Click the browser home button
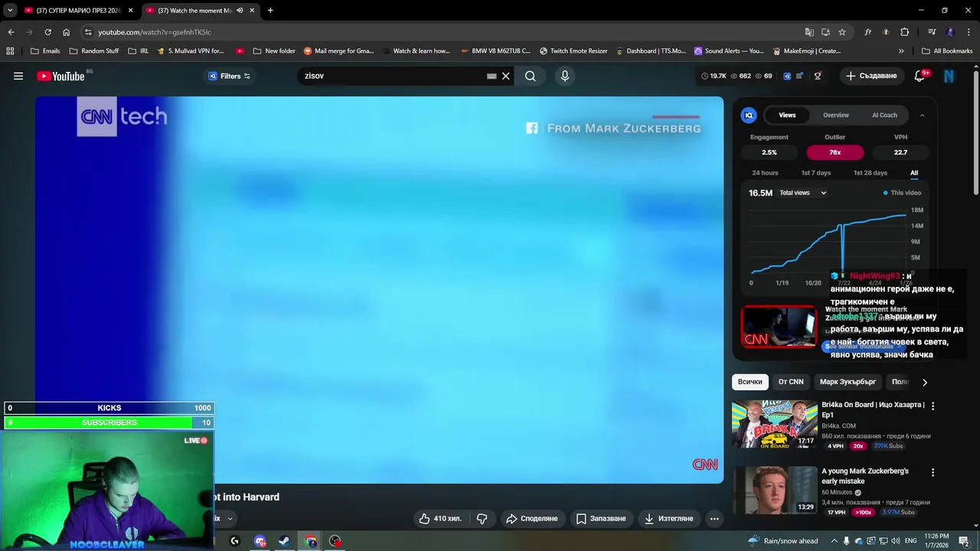Screen dimensions: 980x551 coord(66,32)
